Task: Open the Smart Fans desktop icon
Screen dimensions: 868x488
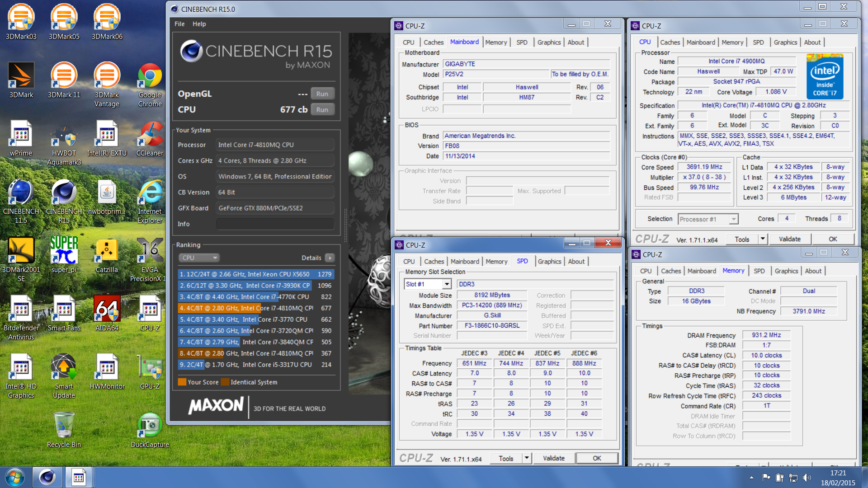Action: coord(64,314)
